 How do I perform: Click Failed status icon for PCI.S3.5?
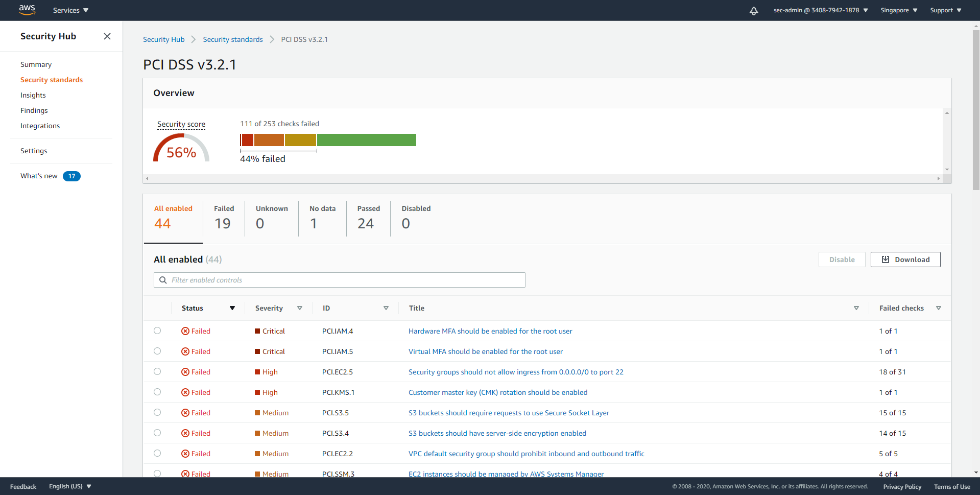tap(185, 413)
